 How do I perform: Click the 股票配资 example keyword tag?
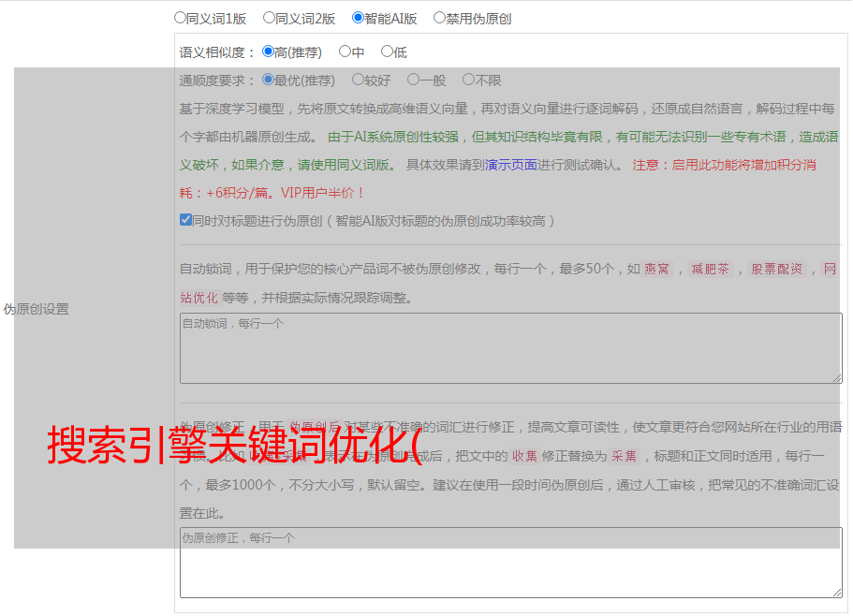tap(776, 270)
